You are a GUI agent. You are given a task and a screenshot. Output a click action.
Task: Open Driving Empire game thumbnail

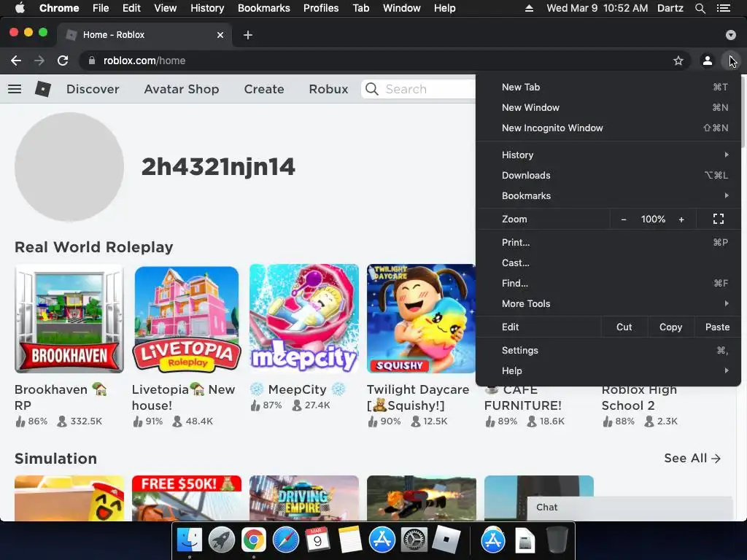tap(304, 498)
